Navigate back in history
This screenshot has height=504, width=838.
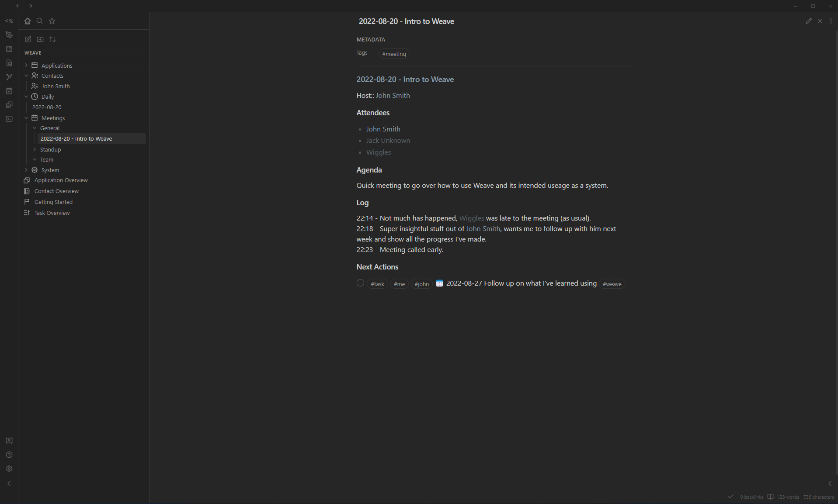pyautogui.click(x=18, y=6)
